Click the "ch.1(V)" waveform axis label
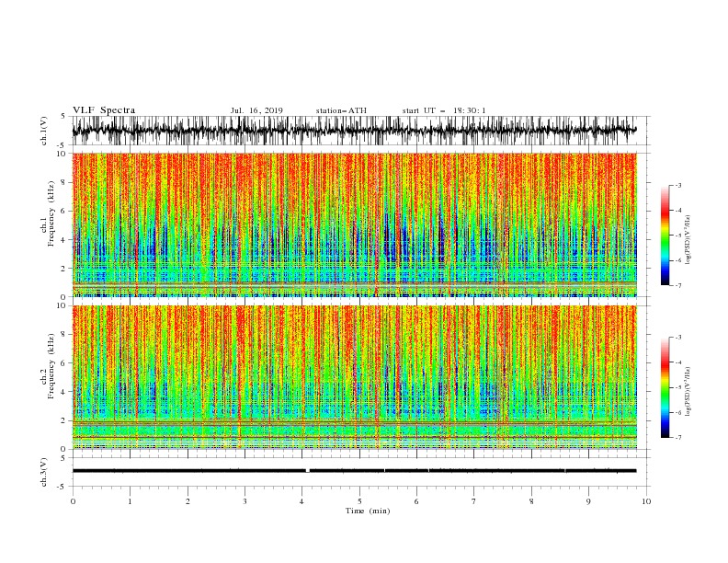Image resolution: width=728 pixels, height=563 pixels. pyautogui.click(x=44, y=131)
